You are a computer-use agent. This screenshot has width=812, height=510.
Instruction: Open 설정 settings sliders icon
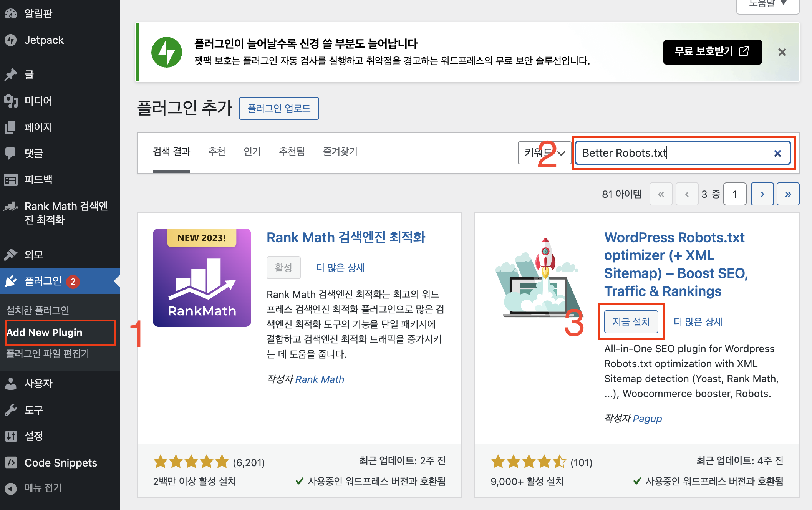coord(11,436)
